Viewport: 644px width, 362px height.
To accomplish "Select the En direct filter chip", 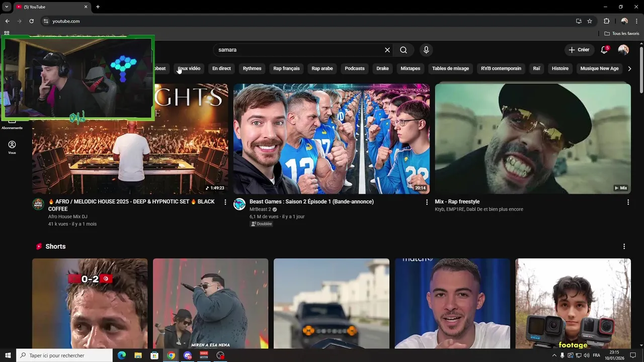I will (221, 68).
